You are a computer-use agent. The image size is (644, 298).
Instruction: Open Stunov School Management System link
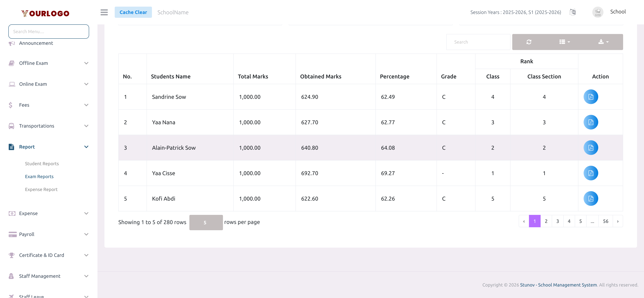pyautogui.click(x=558, y=285)
